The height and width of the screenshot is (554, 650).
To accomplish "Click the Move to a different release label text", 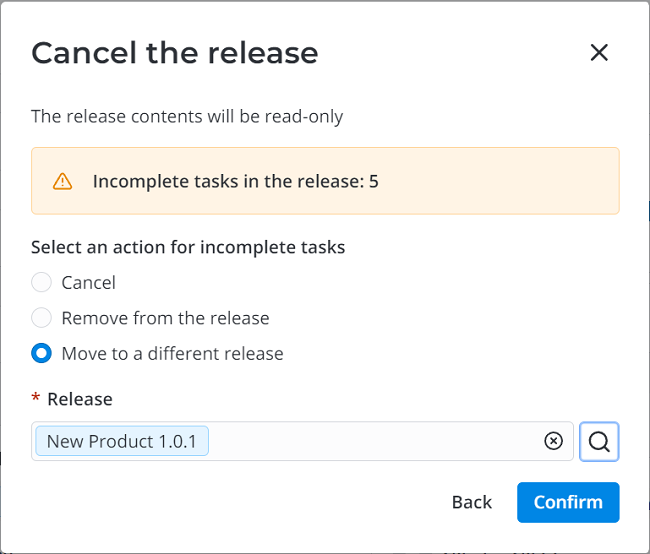I will [x=172, y=353].
